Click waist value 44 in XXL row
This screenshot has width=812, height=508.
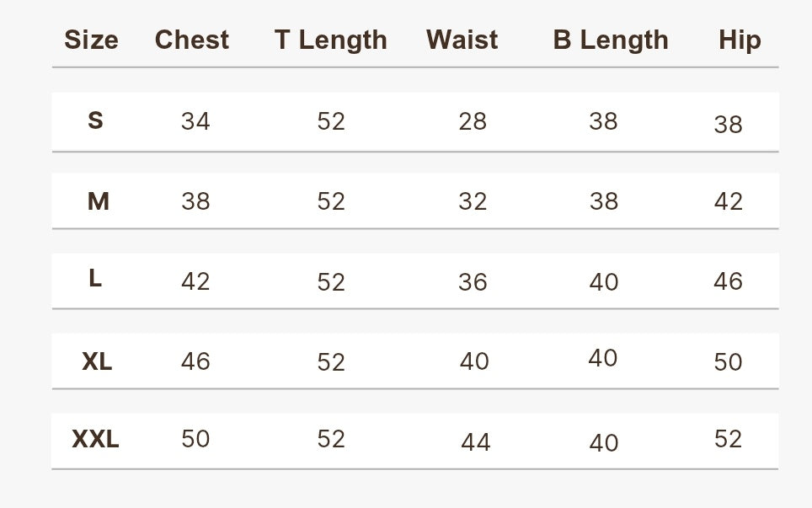click(x=475, y=442)
